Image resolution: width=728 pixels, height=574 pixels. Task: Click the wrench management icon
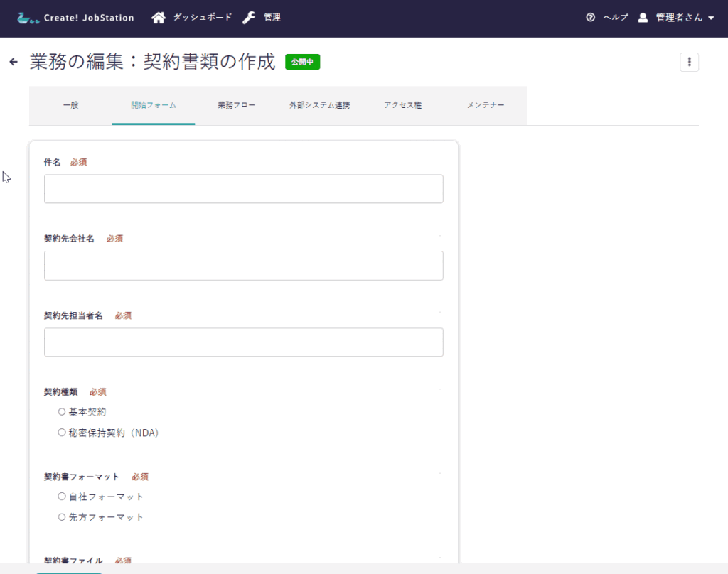[x=249, y=18]
